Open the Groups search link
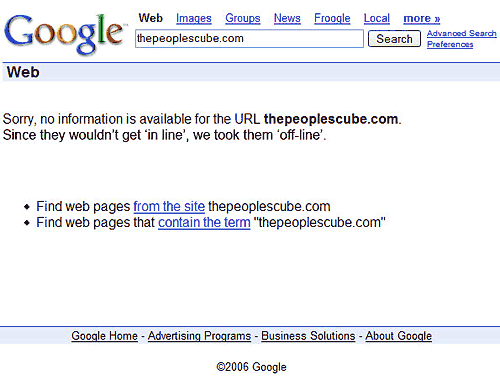The width and height of the screenshot is (500, 380). click(243, 18)
